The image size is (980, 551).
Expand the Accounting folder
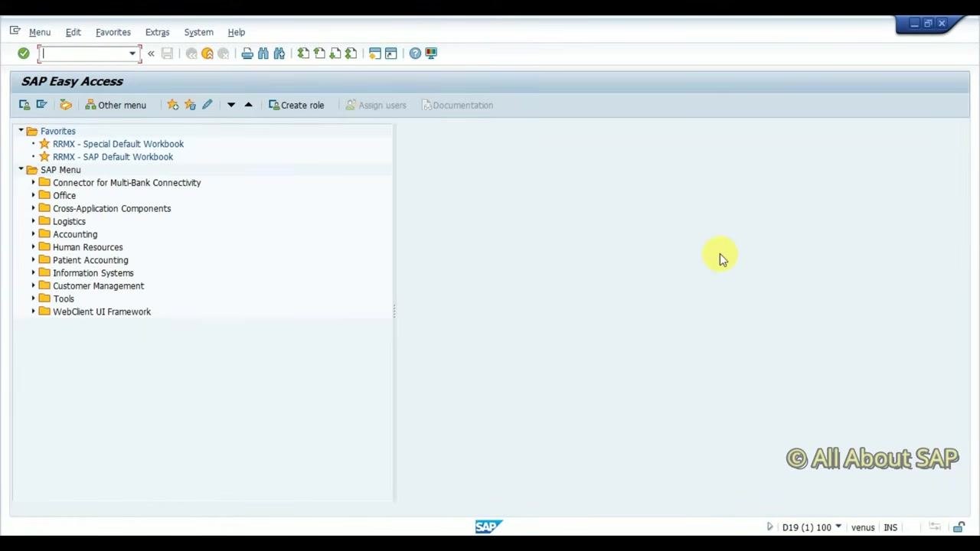[34, 234]
